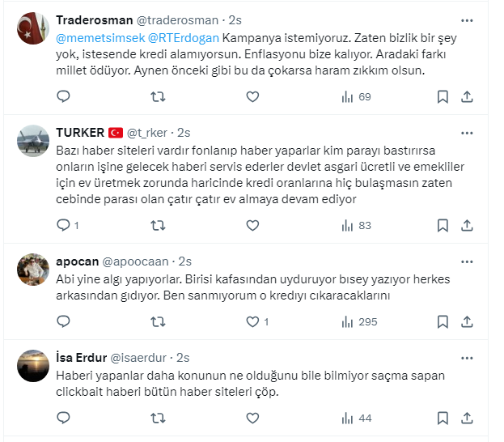This screenshot has width=504, height=442.
Task: Open more options menu on İsa Erdur's tweet
Action: 467,358
